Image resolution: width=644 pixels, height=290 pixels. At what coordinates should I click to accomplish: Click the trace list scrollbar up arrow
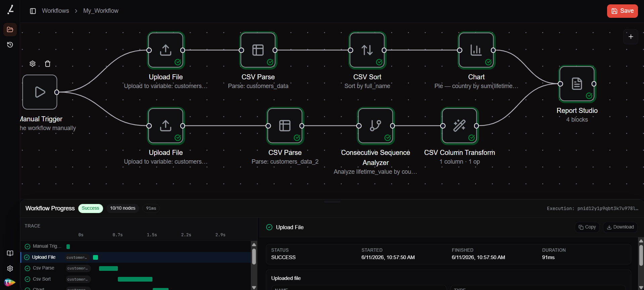coord(254,244)
